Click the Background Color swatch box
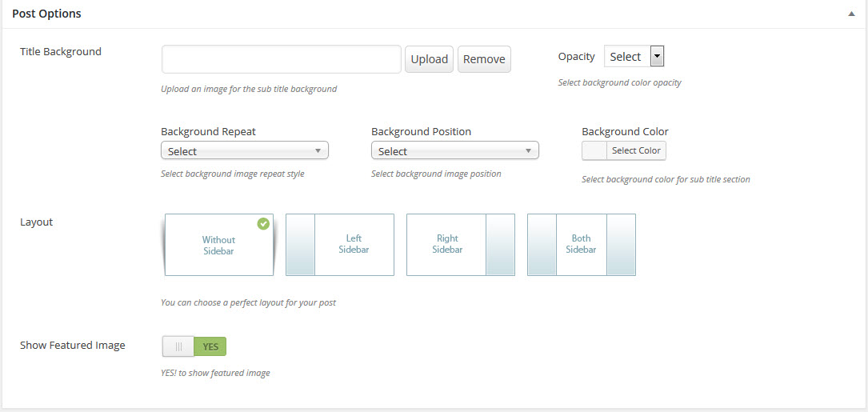 point(594,151)
